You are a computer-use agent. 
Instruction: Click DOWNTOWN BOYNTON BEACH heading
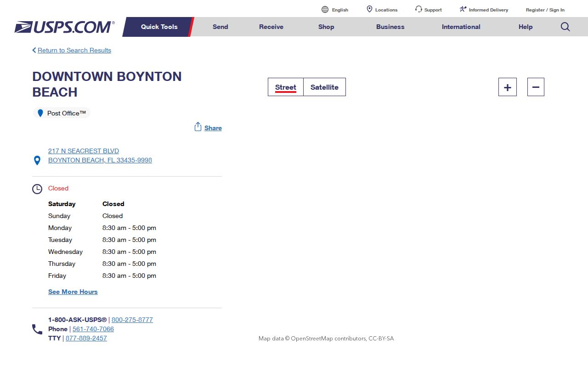107,84
